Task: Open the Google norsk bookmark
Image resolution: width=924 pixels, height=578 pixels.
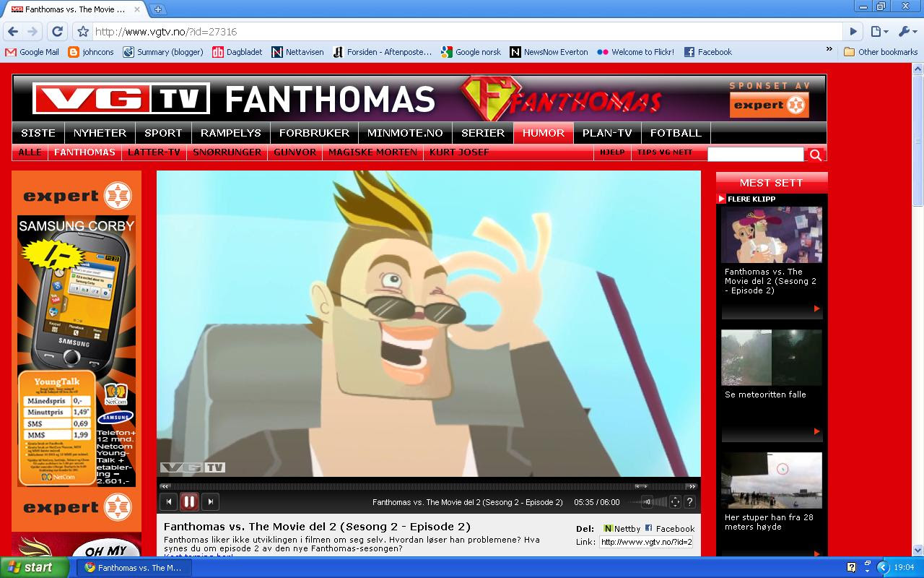Action: click(x=471, y=52)
